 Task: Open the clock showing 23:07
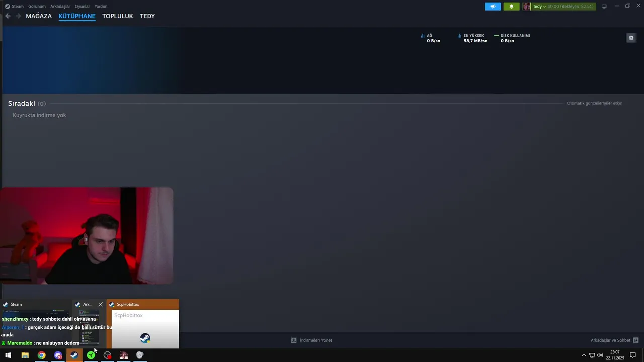click(615, 355)
